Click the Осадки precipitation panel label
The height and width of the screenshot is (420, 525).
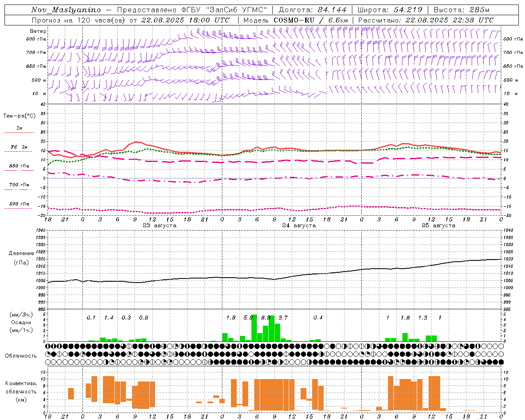(x=21, y=322)
